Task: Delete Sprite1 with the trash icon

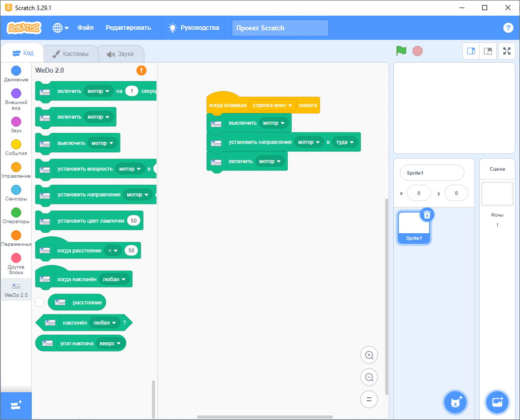Action: point(427,215)
